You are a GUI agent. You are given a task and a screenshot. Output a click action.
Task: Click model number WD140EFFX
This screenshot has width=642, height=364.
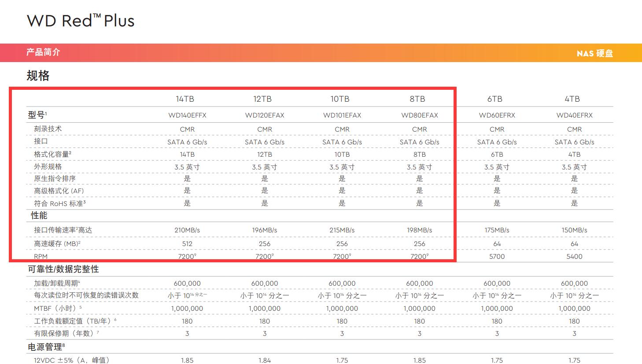[187, 115]
